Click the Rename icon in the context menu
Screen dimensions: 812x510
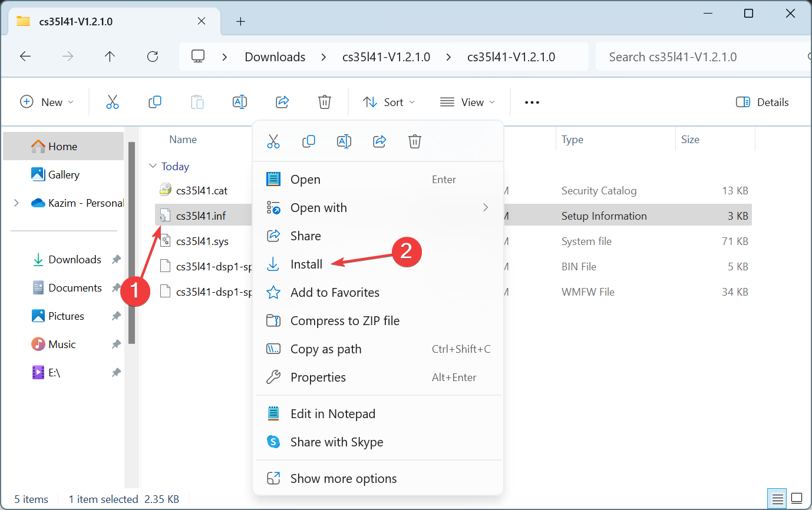(344, 141)
